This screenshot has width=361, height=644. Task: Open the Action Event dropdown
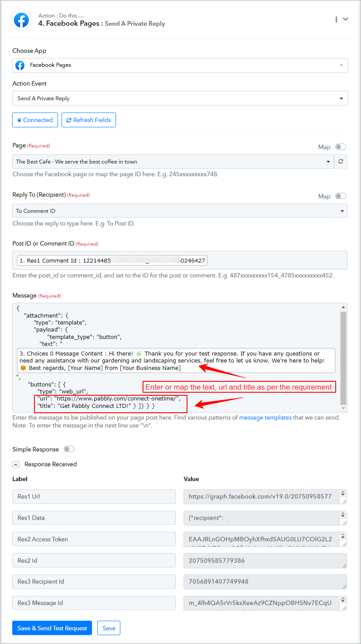180,98
